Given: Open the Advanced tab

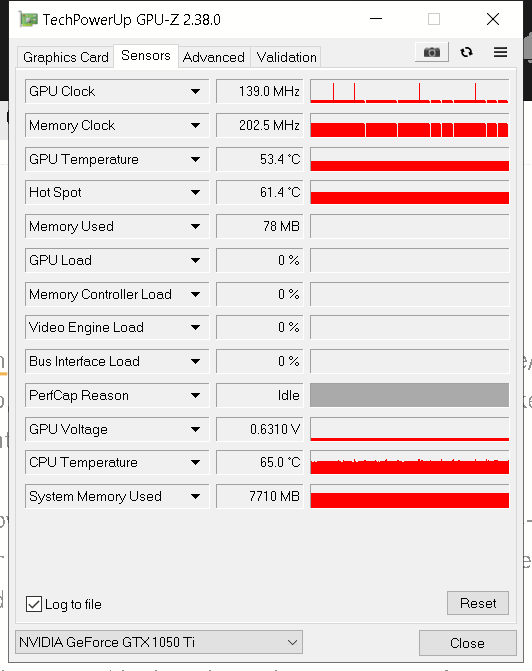Looking at the screenshot, I should (214, 57).
